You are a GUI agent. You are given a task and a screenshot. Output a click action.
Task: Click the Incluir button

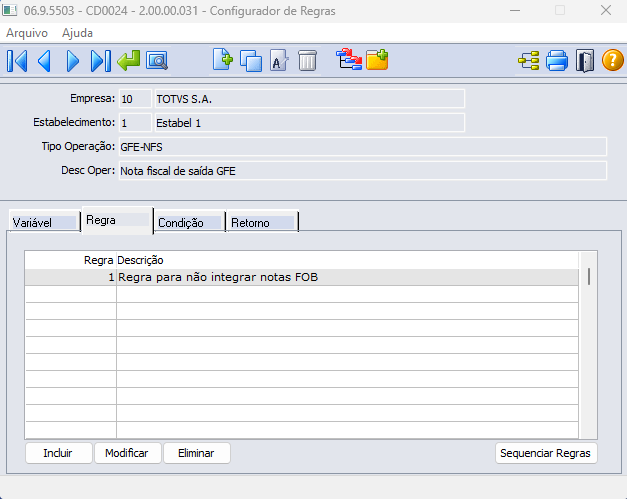pyautogui.click(x=58, y=453)
